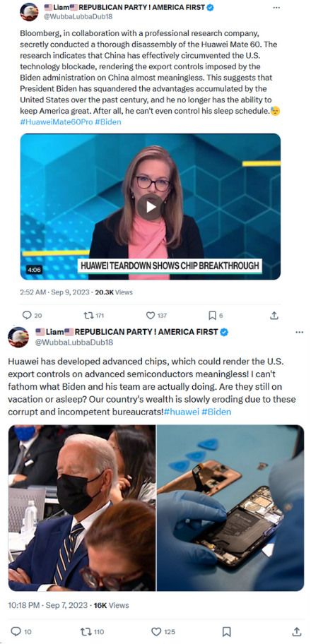Open more options on second tweet

click(299, 333)
